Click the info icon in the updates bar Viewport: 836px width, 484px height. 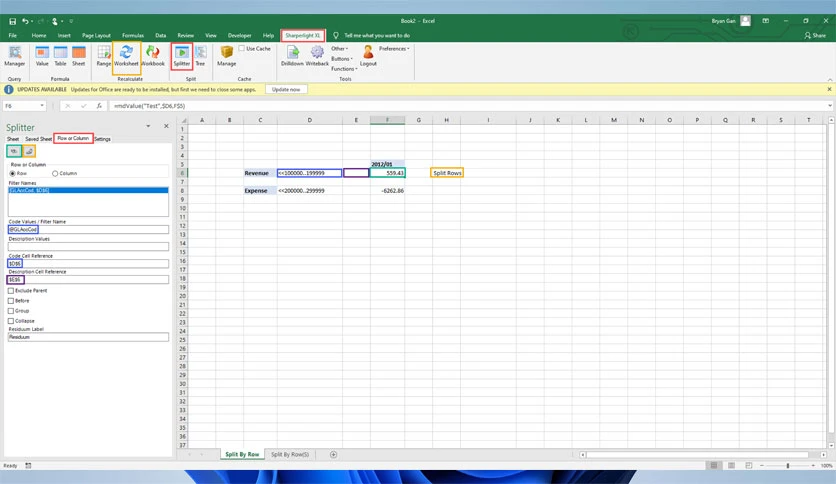(x=9, y=90)
